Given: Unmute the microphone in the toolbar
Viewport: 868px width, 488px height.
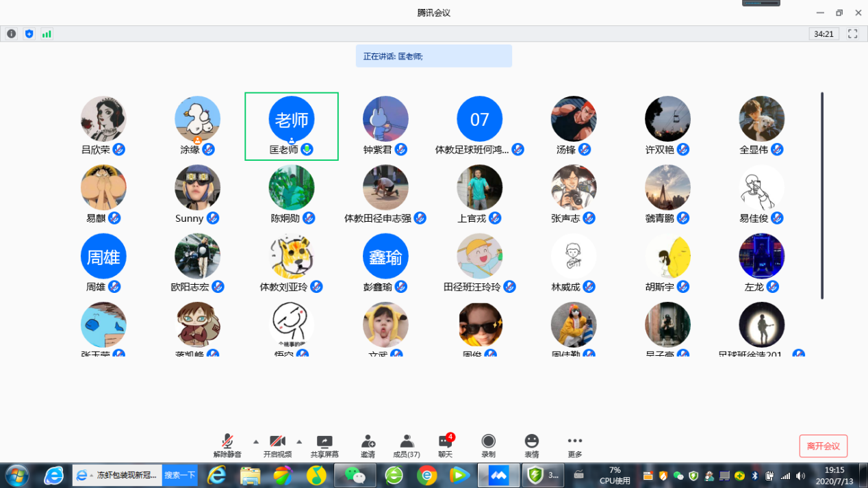Looking at the screenshot, I should point(227,446).
